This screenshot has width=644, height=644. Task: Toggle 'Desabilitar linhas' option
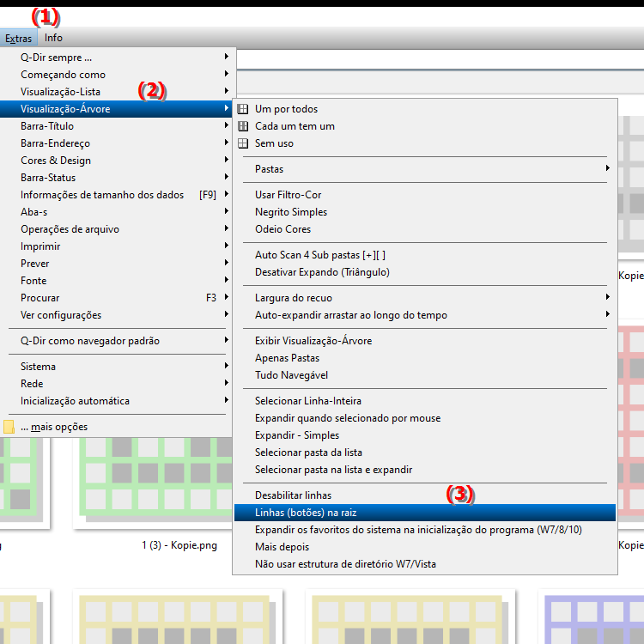point(425,495)
